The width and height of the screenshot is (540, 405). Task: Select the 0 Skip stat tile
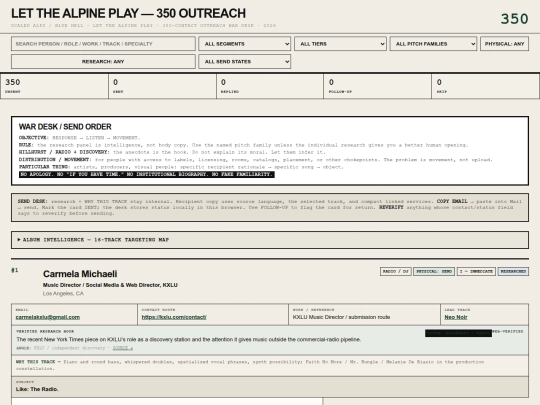coord(485,86)
